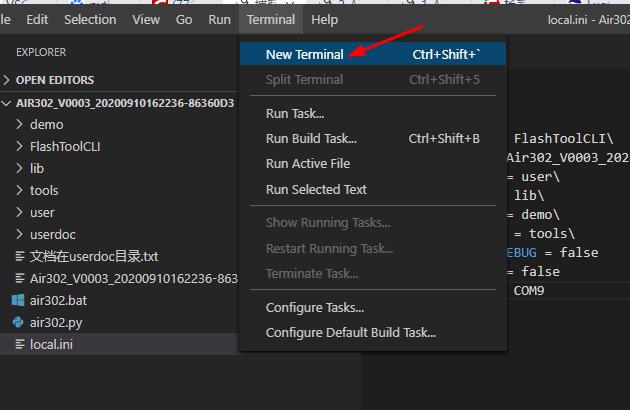Click the tools\ value in the editor

(552, 234)
